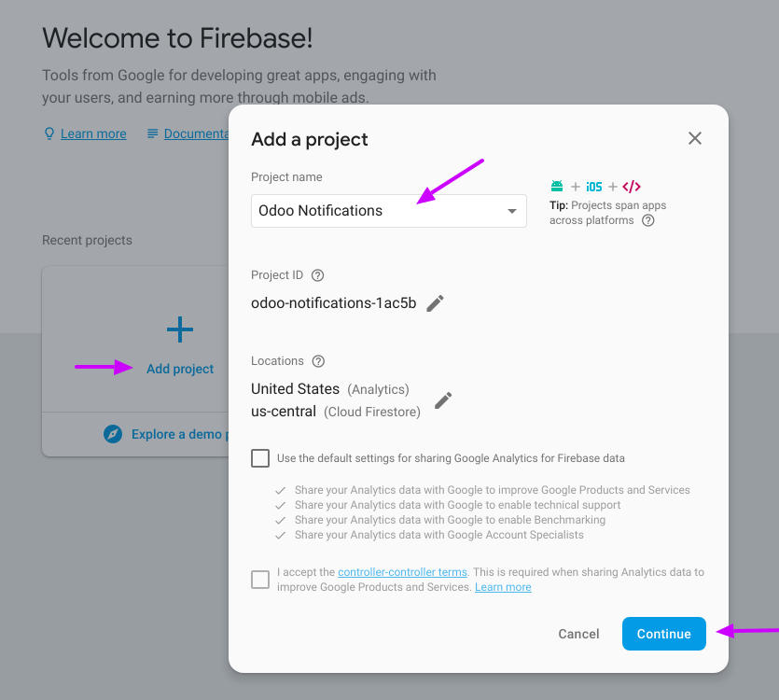Click the blue plus Add project icon
The image size is (779, 700).
[180, 329]
